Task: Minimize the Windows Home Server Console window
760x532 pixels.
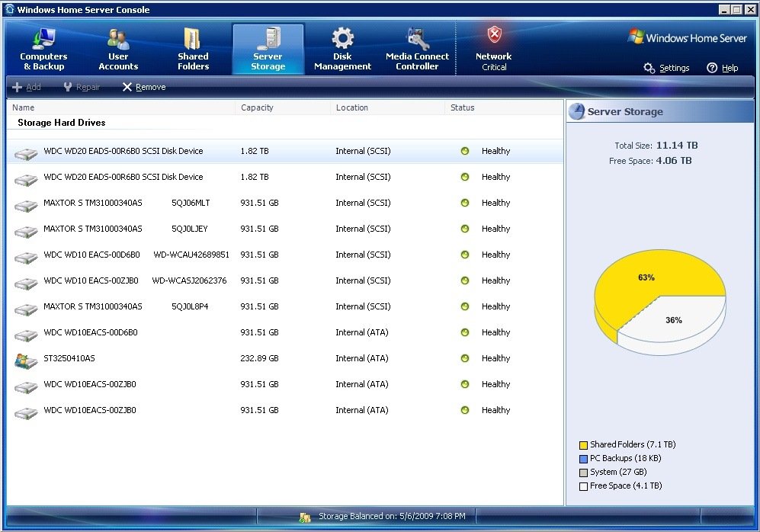Action: 724,10
